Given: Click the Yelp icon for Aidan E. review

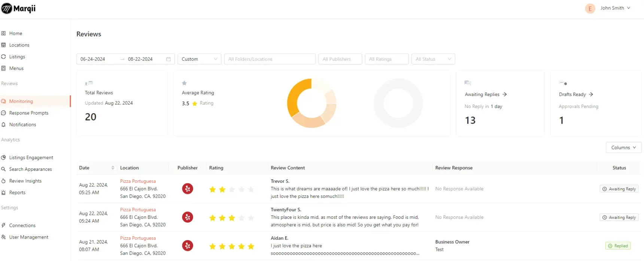Looking at the screenshot, I should click(x=188, y=246).
